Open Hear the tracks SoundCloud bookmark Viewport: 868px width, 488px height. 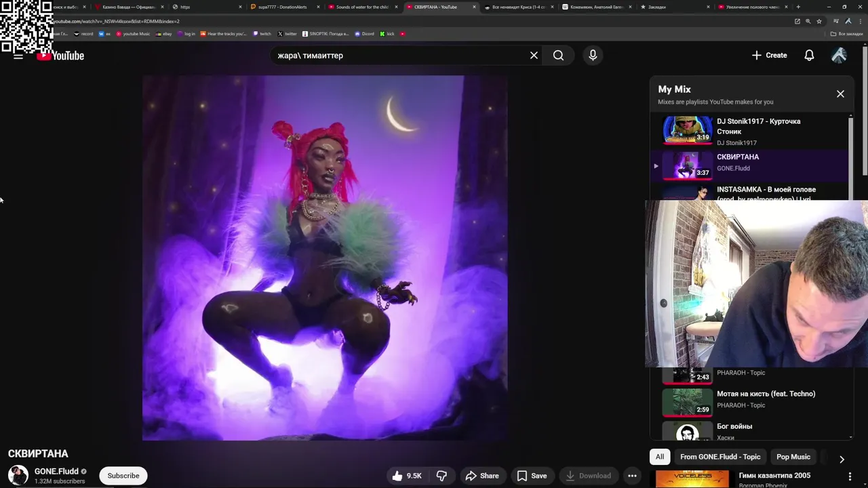[224, 34]
